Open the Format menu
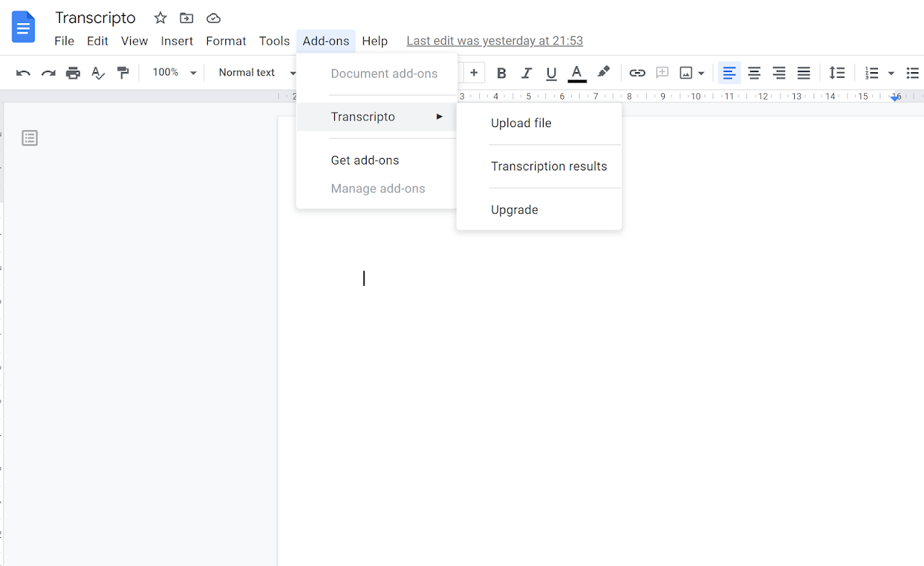Image resolution: width=924 pixels, height=566 pixels. (x=226, y=41)
